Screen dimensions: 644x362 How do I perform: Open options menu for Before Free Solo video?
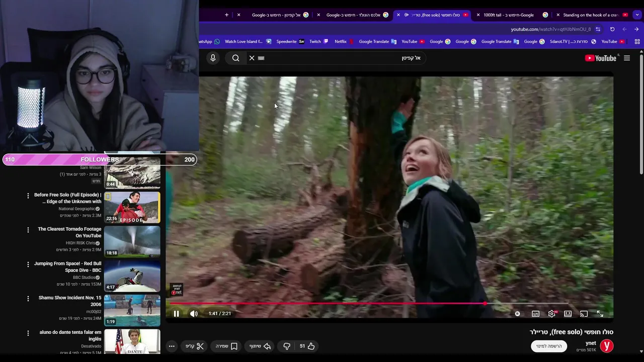(x=28, y=196)
